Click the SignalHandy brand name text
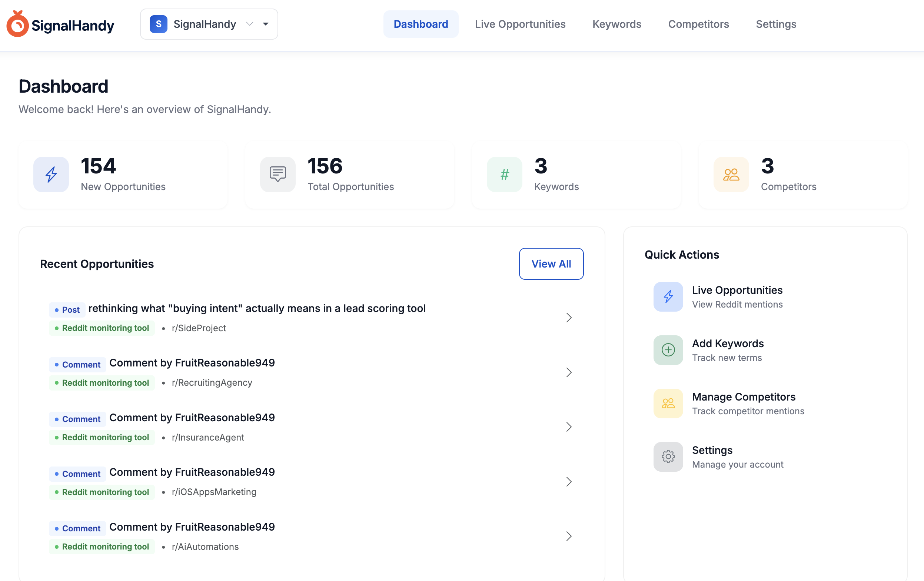This screenshot has height=581, width=924. (73, 25)
